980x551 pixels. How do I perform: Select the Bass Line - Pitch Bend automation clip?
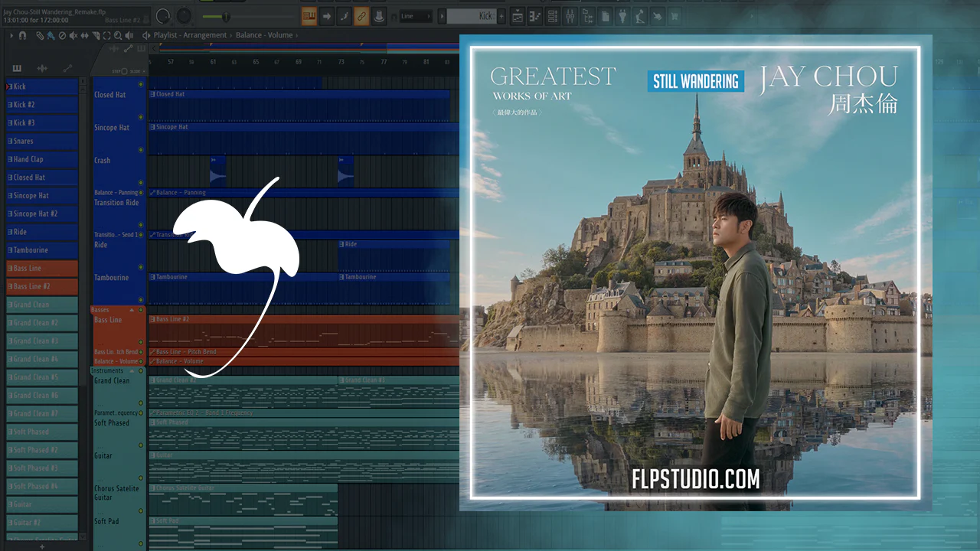(303, 352)
